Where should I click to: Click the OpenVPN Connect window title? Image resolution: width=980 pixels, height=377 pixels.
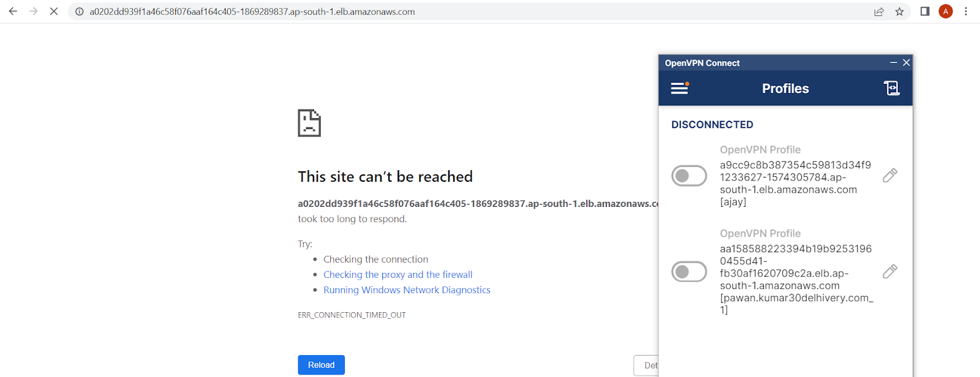point(703,63)
